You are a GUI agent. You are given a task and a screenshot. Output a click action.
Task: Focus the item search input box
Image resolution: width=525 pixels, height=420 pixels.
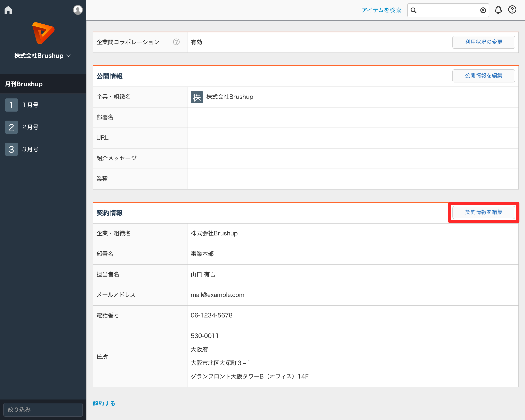point(448,10)
